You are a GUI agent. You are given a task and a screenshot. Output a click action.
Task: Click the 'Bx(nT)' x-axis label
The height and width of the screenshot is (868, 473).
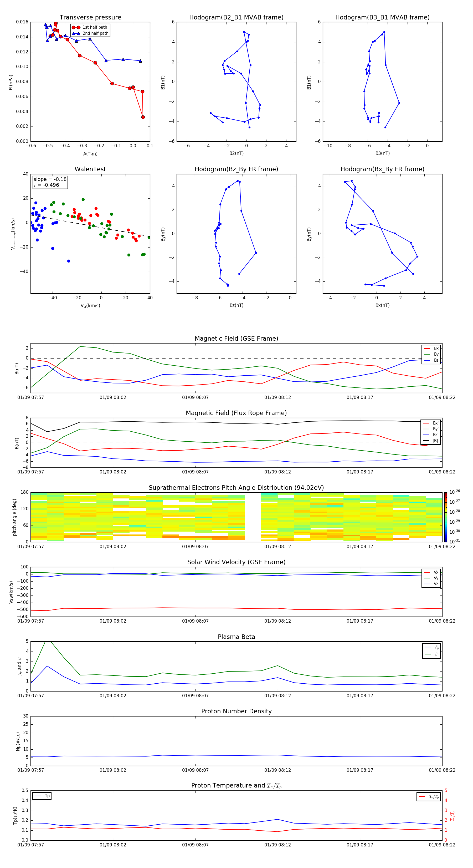coord(382,305)
